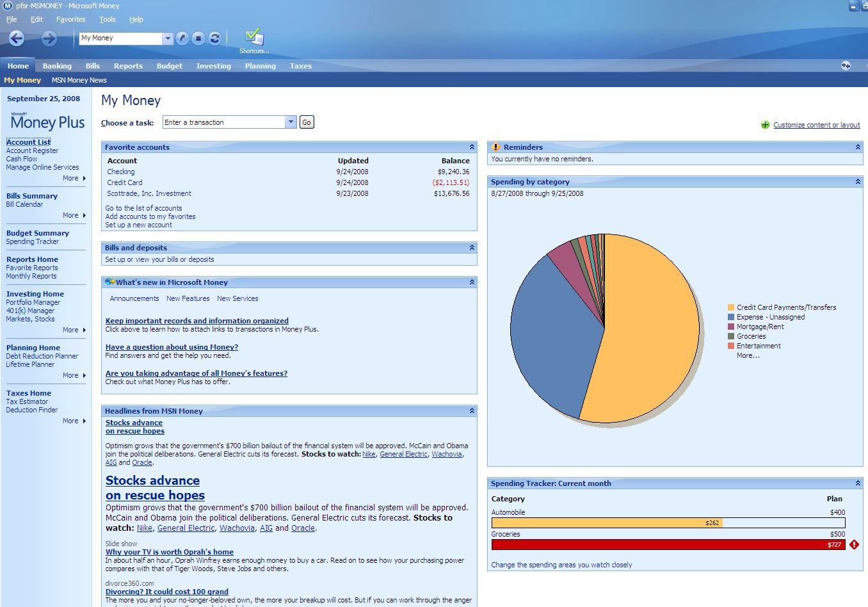Image resolution: width=868 pixels, height=607 pixels.
Task: Open the File menu
Action: click(x=12, y=19)
